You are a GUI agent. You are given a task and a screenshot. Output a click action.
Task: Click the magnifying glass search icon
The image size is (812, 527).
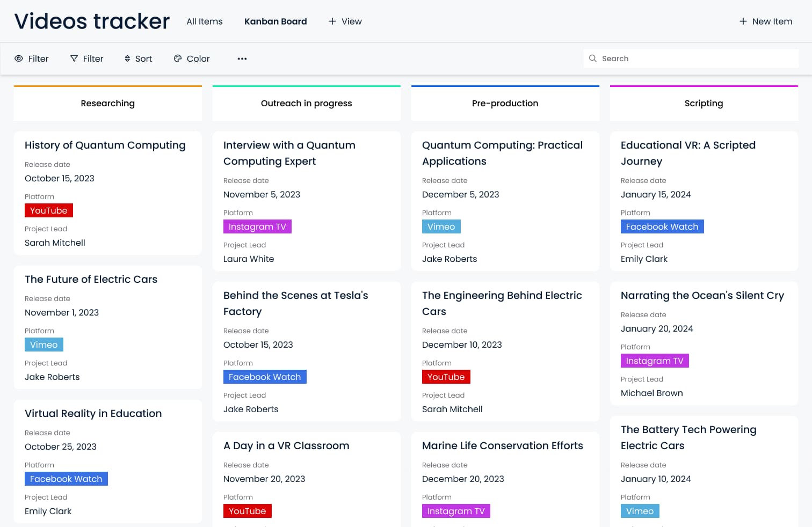pyautogui.click(x=593, y=58)
